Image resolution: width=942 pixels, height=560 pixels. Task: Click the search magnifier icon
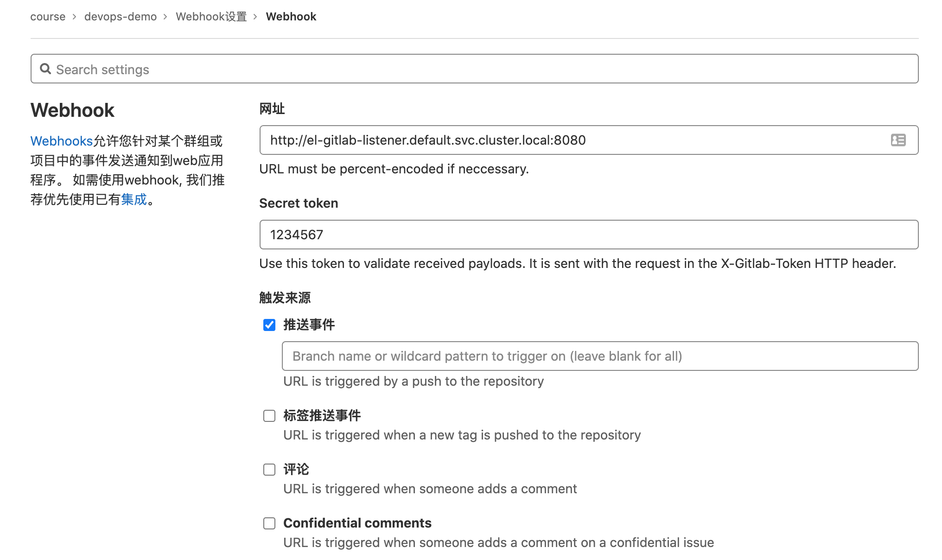click(45, 69)
